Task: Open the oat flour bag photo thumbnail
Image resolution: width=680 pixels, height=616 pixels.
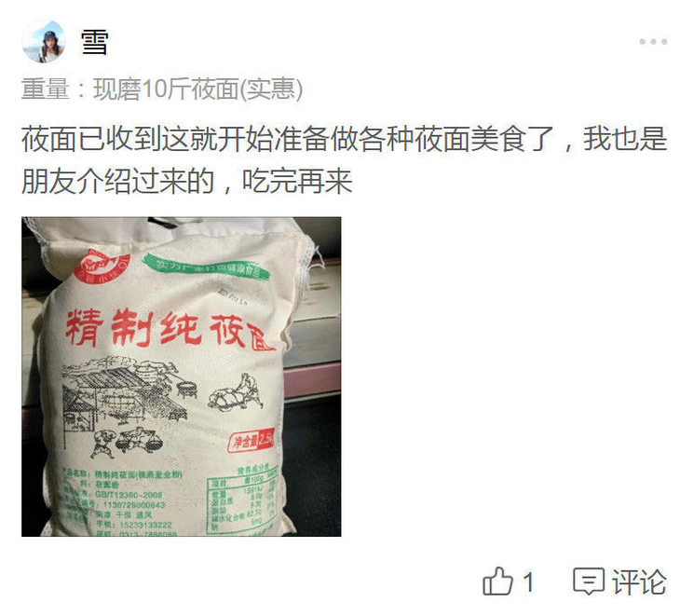Action: 182,376
